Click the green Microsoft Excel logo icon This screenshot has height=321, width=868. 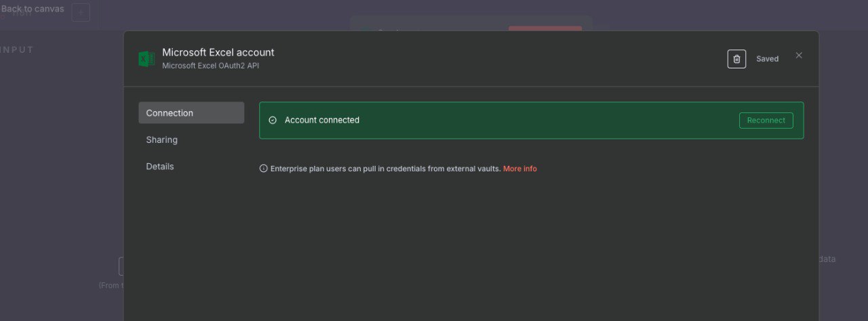click(x=146, y=59)
